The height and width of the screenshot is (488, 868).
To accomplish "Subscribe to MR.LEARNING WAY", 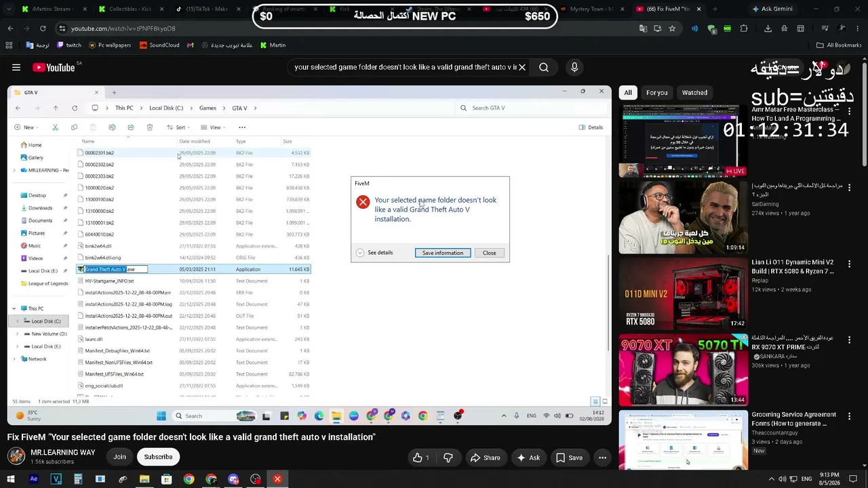I will click(158, 457).
